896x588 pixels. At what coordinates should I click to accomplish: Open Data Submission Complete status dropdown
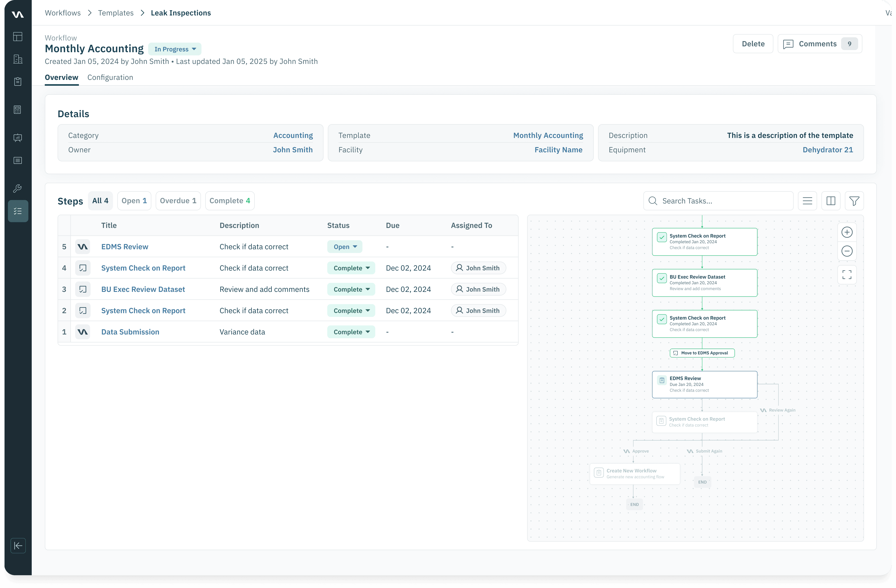[351, 332]
